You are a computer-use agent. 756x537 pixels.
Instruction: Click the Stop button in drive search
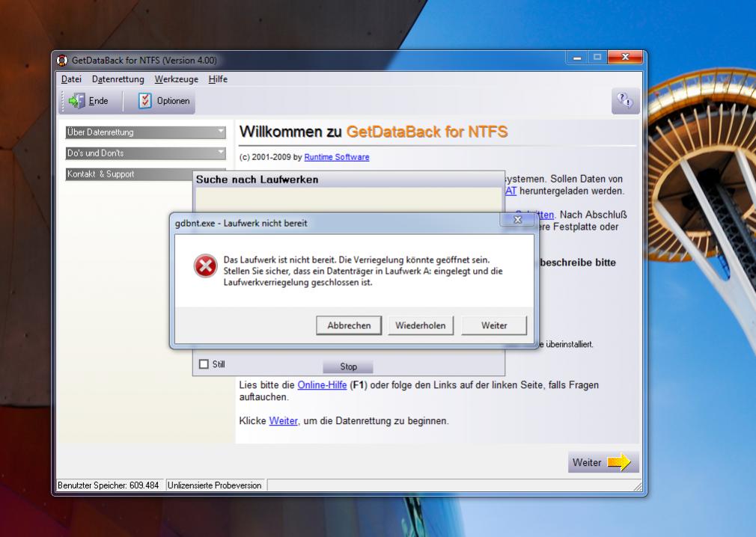348,366
